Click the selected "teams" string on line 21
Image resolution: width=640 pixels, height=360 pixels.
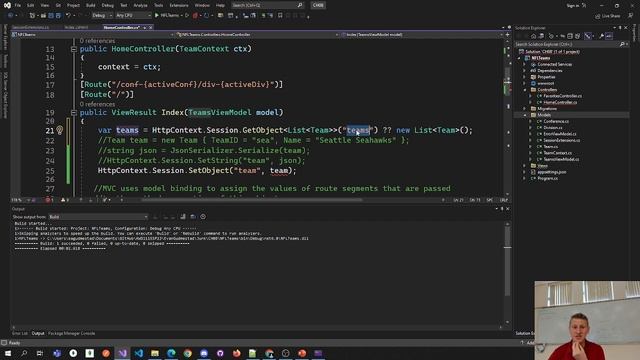(358, 130)
